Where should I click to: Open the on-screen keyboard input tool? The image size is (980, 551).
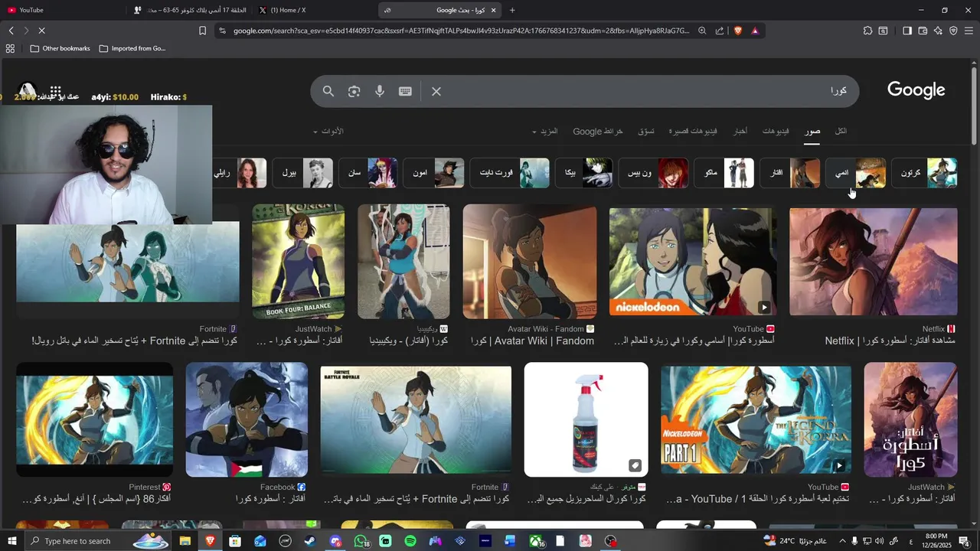pos(405,91)
